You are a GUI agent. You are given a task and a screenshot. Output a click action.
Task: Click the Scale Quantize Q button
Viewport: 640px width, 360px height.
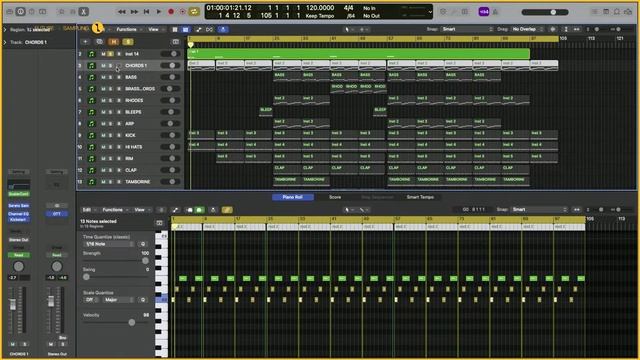142,300
